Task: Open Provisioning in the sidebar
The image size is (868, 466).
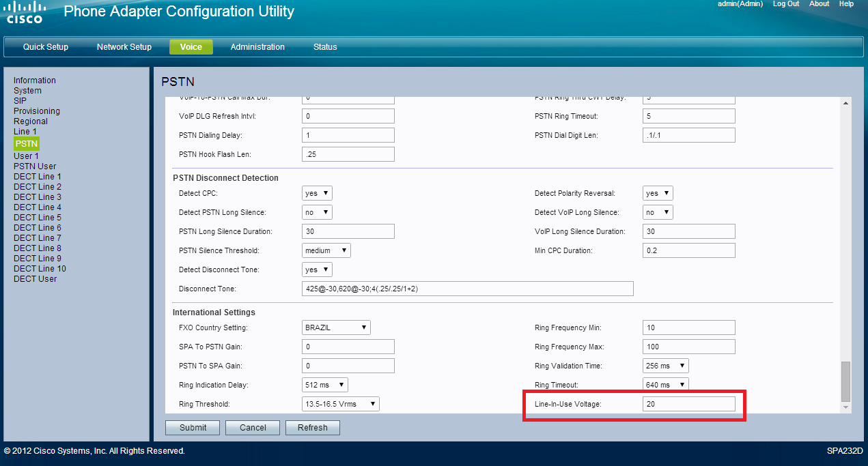Action: (37, 111)
